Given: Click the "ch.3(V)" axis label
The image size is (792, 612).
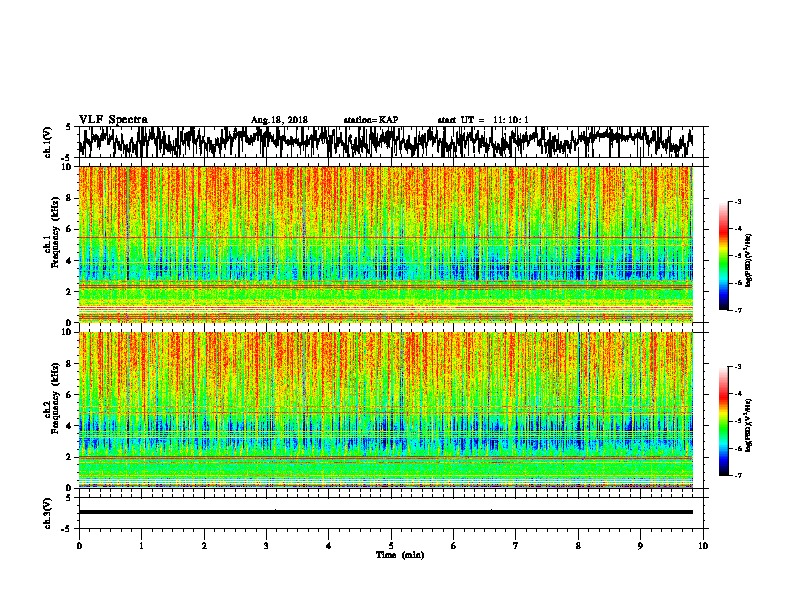Looking at the screenshot, I should [x=47, y=514].
